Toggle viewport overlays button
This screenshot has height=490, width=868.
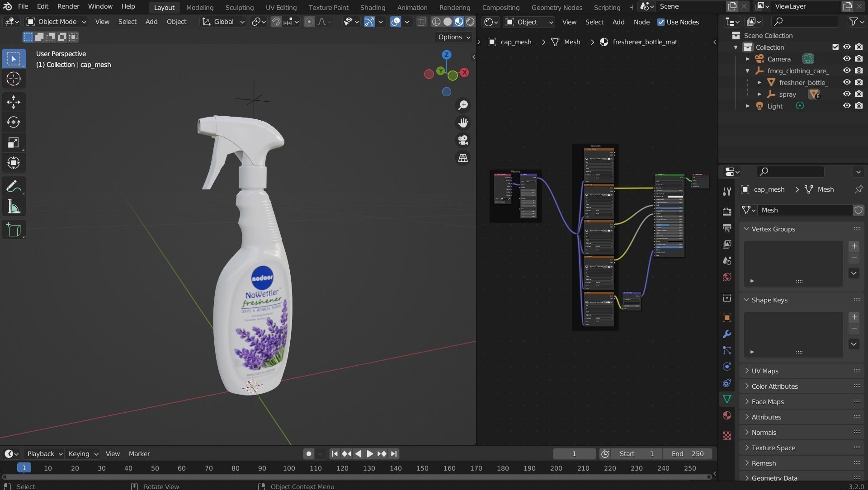click(396, 22)
